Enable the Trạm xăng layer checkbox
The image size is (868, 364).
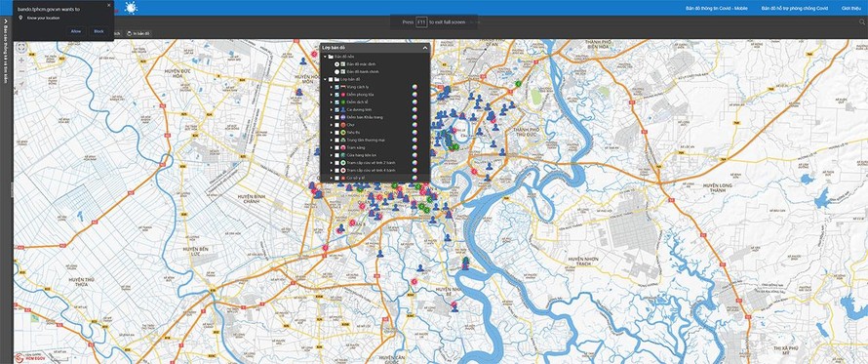point(336,148)
